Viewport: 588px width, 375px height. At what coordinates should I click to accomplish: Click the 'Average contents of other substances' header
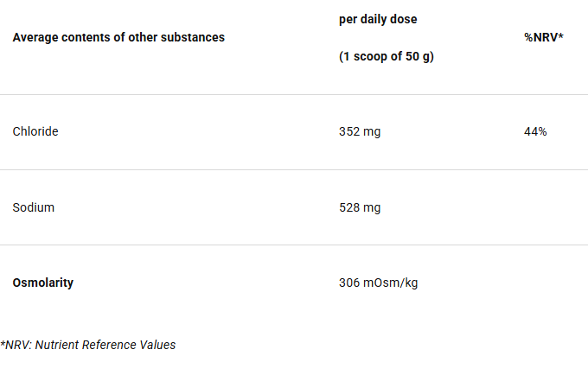click(118, 37)
